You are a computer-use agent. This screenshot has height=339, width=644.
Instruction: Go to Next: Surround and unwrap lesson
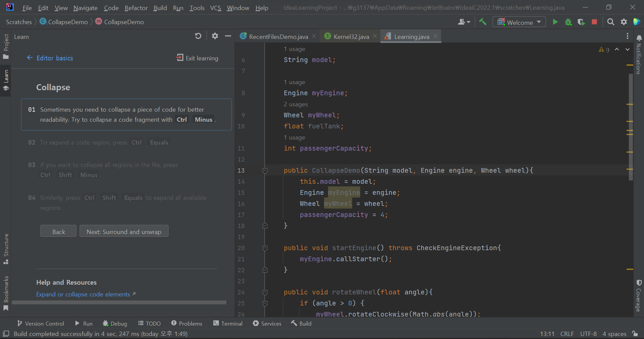click(x=124, y=231)
